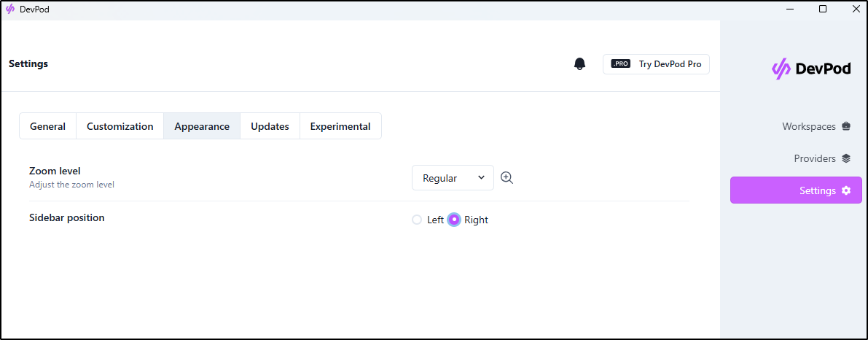
Task: Click the PRO badge icon
Action: 620,64
